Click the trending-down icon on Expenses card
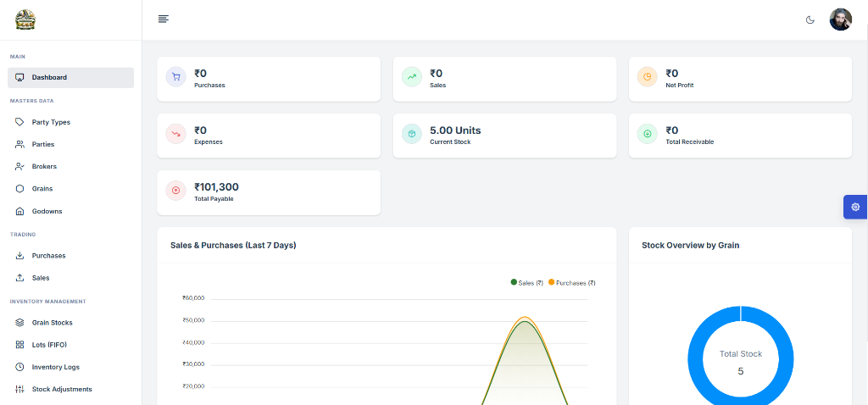Viewport: 868px width, 405px height. pyautogui.click(x=176, y=133)
